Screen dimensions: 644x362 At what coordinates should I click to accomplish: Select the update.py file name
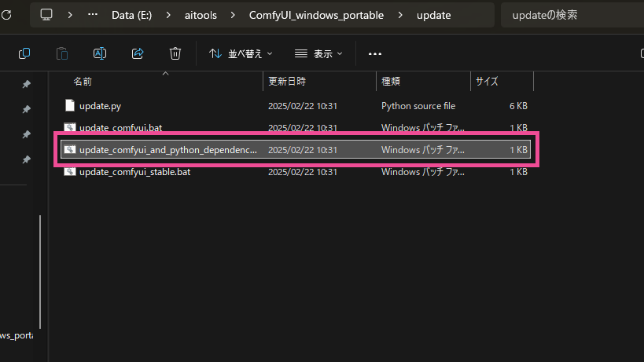coord(100,106)
